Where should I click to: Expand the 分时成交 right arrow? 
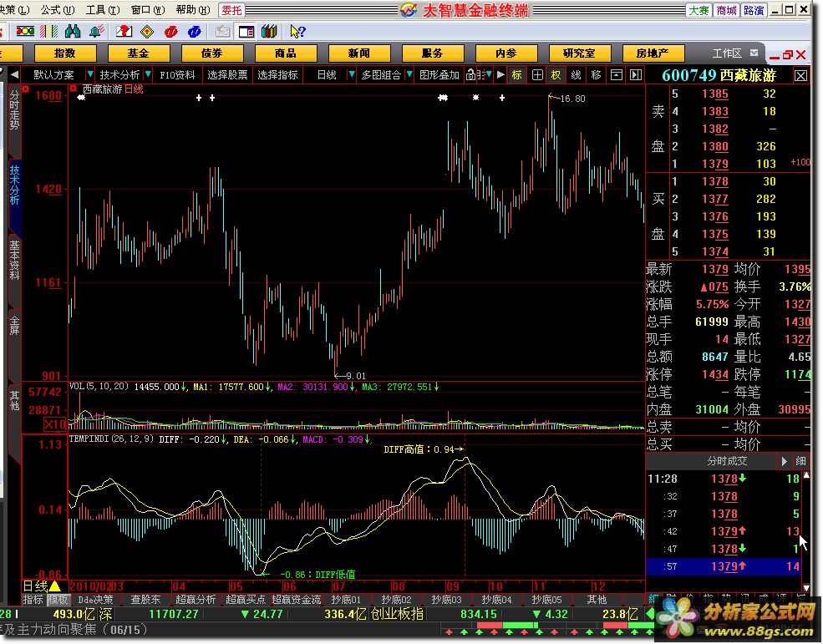point(785,461)
